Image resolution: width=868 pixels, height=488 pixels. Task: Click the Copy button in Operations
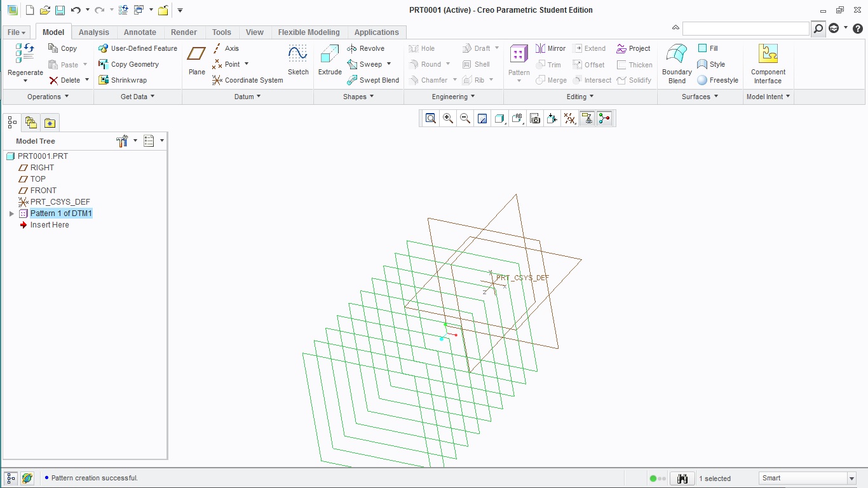(x=63, y=48)
